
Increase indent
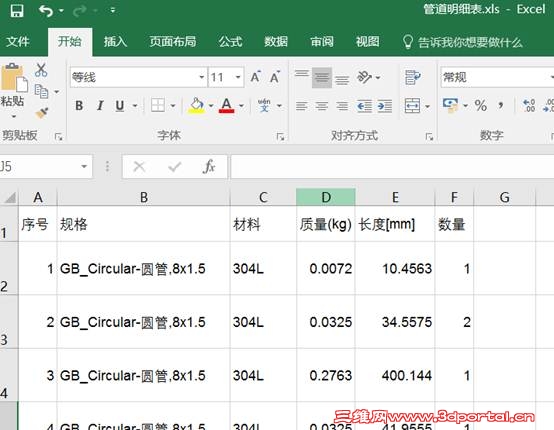(385, 106)
